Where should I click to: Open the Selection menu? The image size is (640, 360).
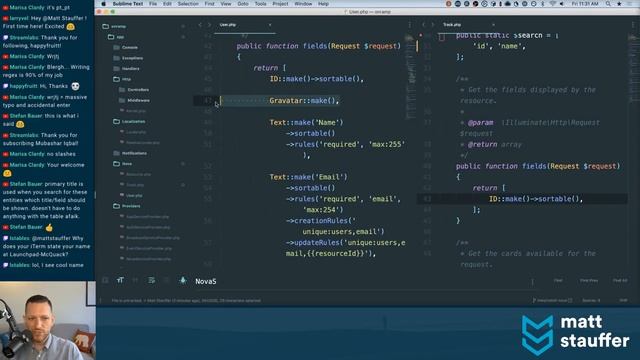pos(188,4)
